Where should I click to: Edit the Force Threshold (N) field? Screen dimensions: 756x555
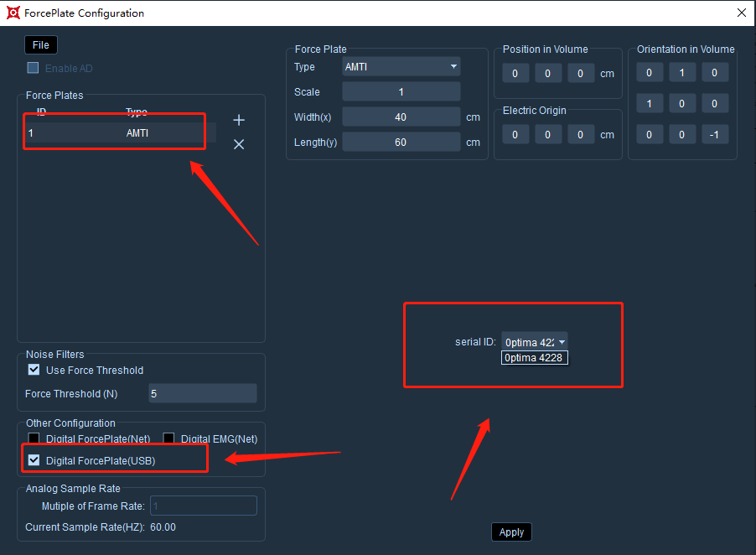point(203,393)
